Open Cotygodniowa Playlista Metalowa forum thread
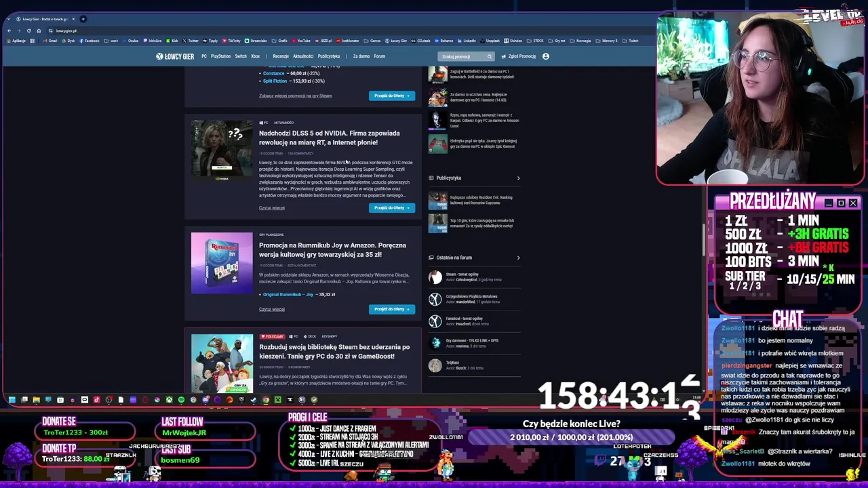The width and height of the screenshot is (868, 488). click(x=471, y=296)
